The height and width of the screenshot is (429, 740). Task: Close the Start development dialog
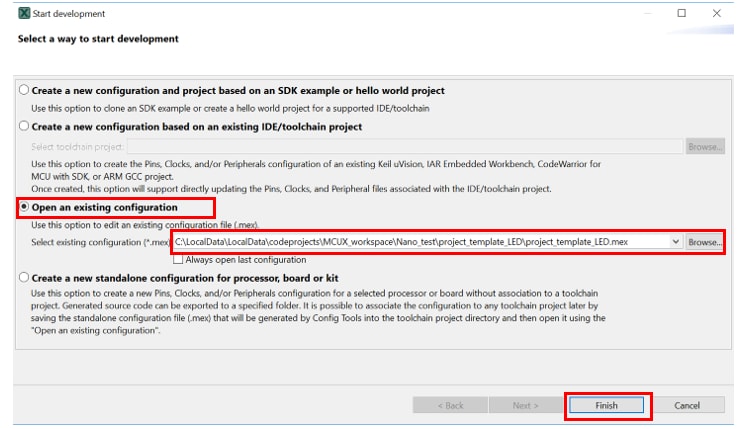tap(716, 14)
